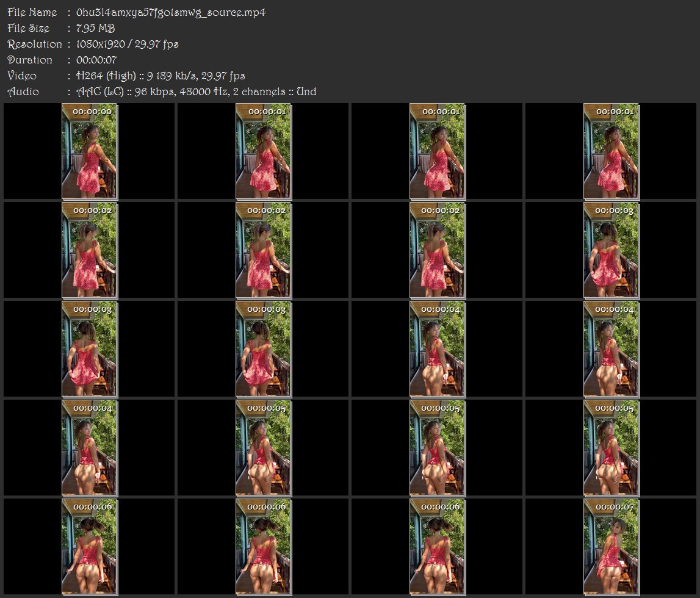Screen dimensions: 700x598
Task: Select the Duration value 00:00:07 in header
Action: pos(96,60)
